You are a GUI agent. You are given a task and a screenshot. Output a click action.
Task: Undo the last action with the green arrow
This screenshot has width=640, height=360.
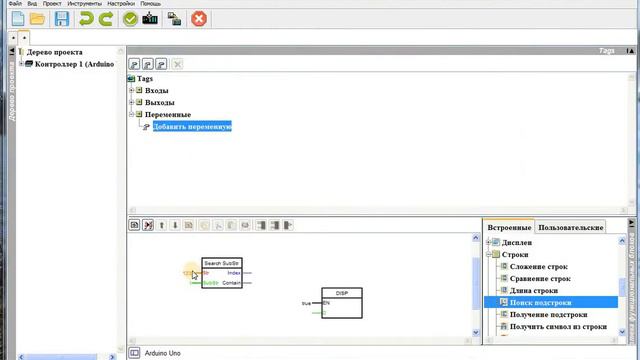(86, 19)
